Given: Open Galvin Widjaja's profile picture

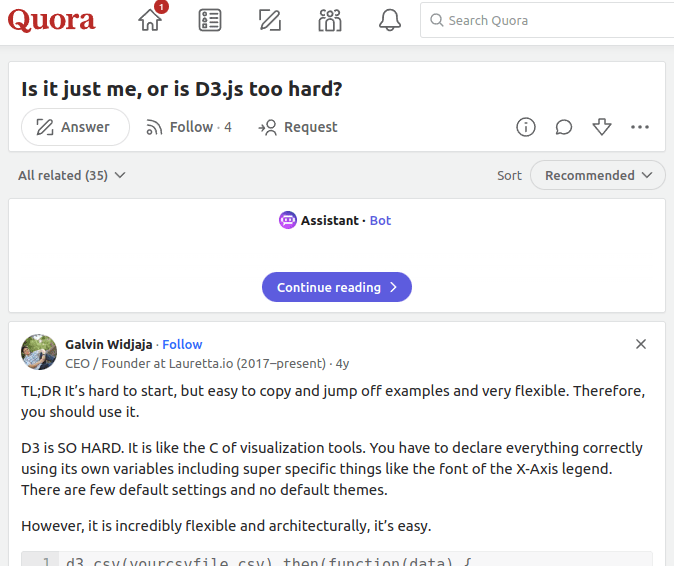Looking at the screenshot, I should click(39, 352).
